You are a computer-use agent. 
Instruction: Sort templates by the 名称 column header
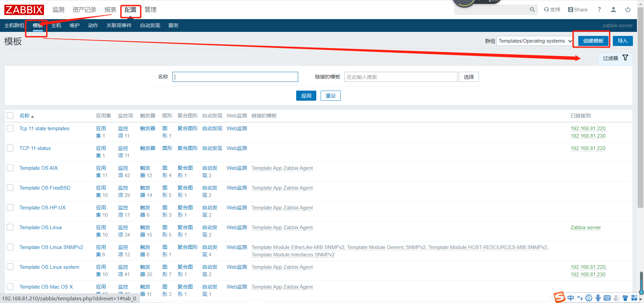click(26, 116)
